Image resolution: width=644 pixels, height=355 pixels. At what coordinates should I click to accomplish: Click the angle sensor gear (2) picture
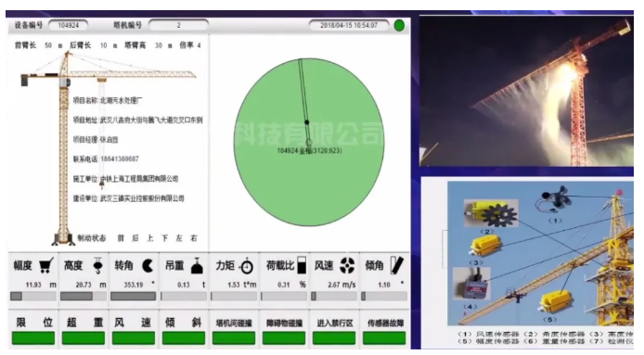tap(491, 213)
